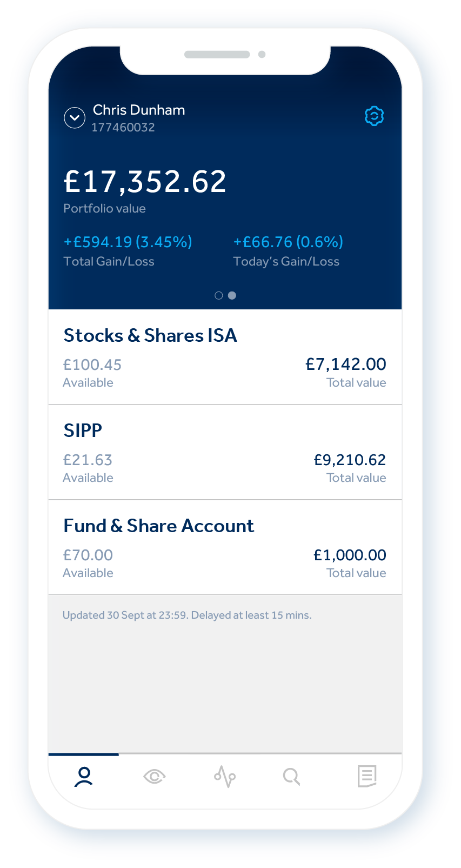Tap the Total Gain/Loss figure

[x=128, y=242]
